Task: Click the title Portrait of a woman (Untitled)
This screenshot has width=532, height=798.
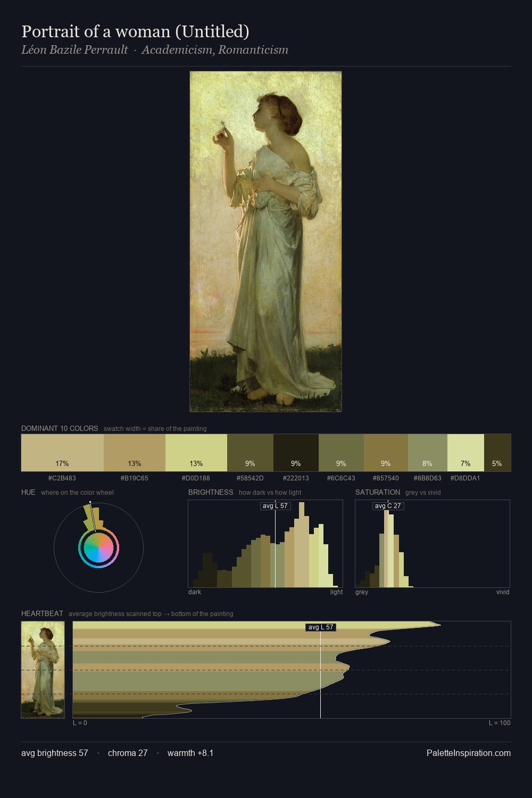Action: coord(135,31)
